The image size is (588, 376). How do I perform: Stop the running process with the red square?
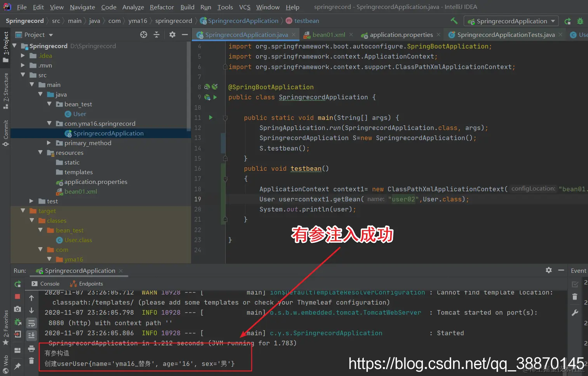coord(17,296)
